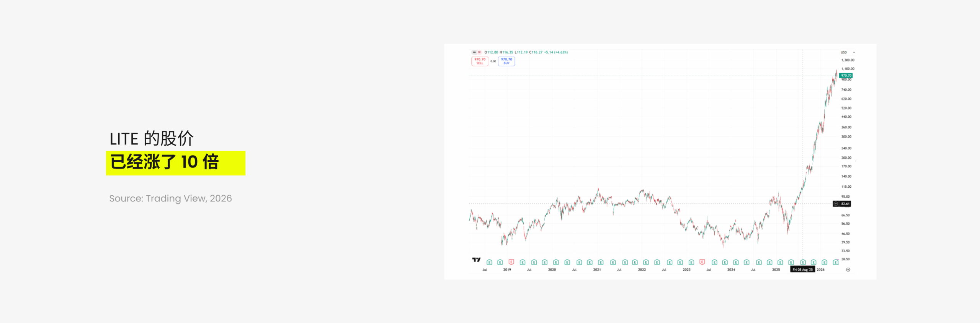Open chart settings gear below the price axis
Image resolution: width=980 pixels, height=323 pixels.
[x=848, y=269]
